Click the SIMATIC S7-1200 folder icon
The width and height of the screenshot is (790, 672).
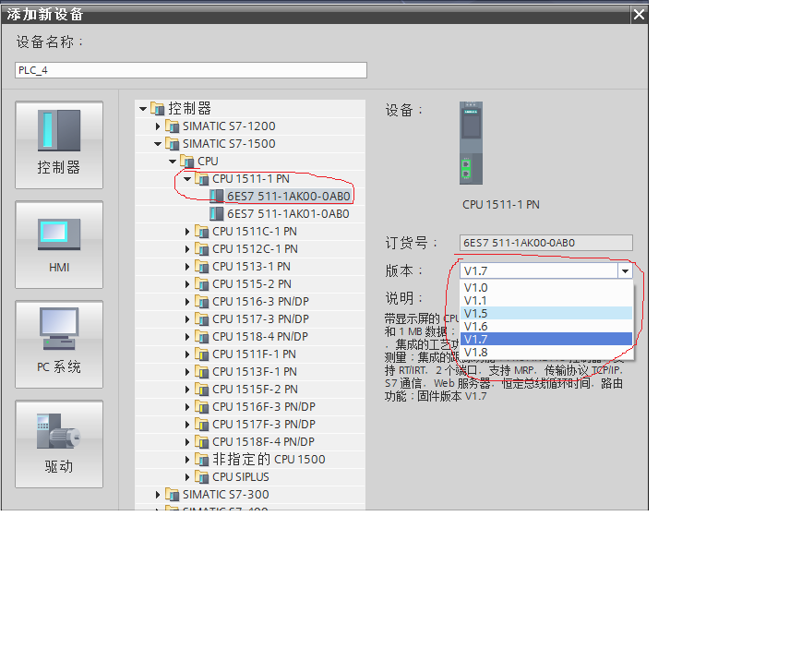click(x=173, y=126)
